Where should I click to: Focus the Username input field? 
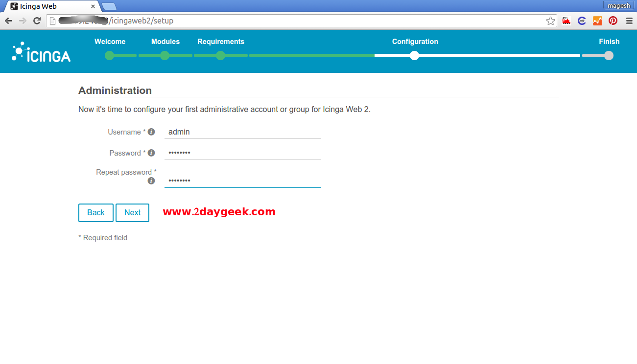(242, 132)
